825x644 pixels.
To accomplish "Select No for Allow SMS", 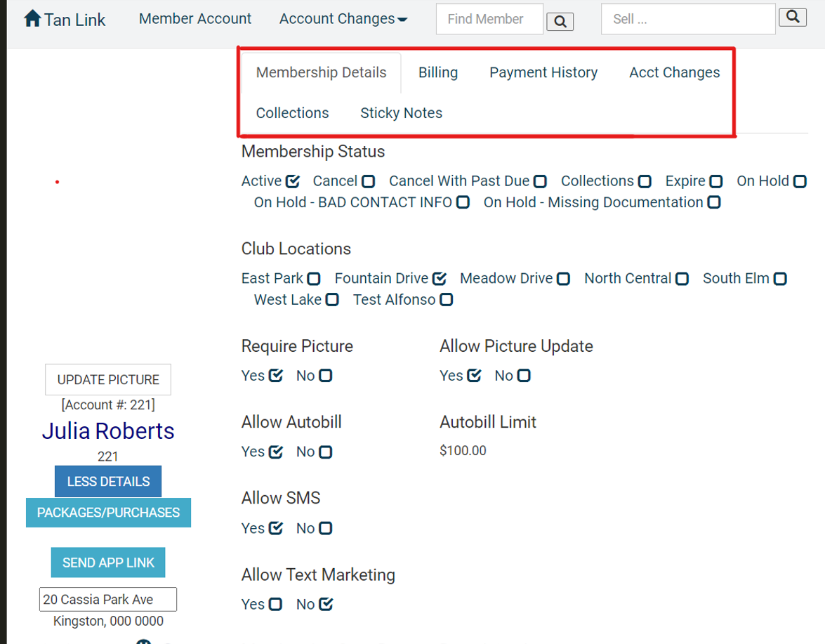I will click(326, 528).
